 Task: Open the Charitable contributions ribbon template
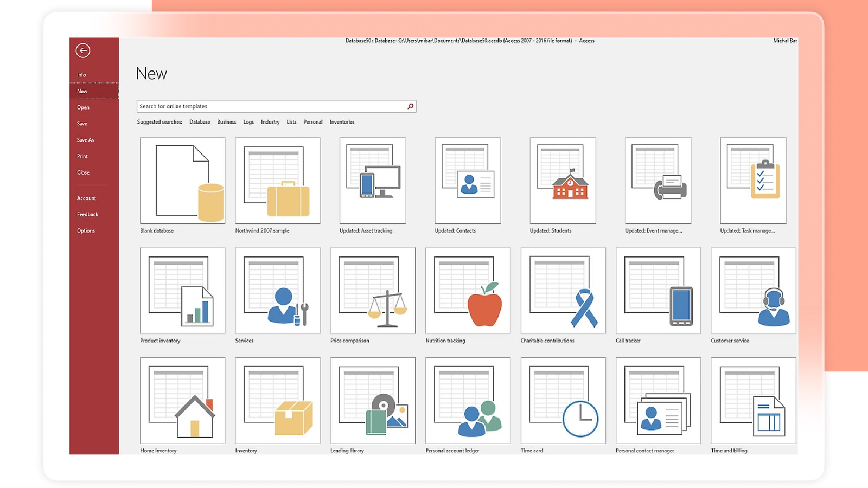(563, 291)
